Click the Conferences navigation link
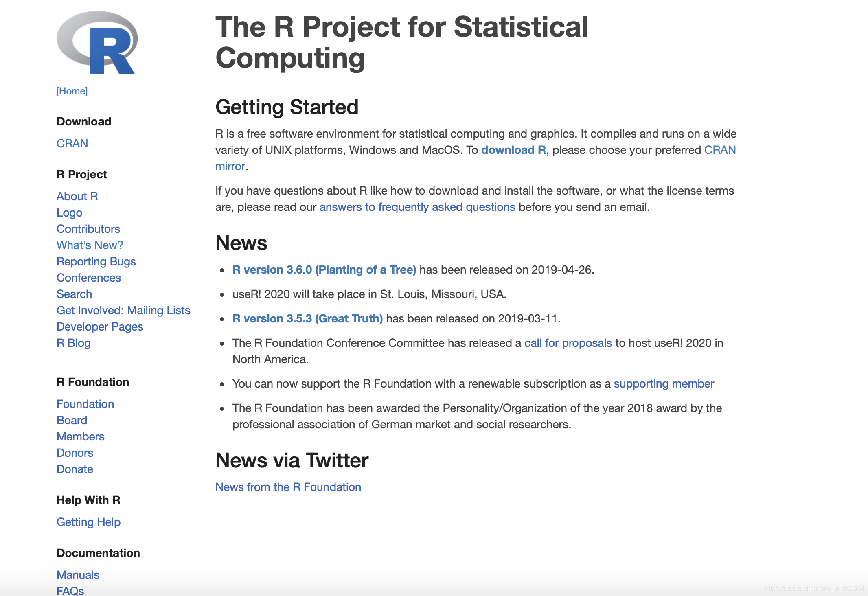 coord(88,277)
